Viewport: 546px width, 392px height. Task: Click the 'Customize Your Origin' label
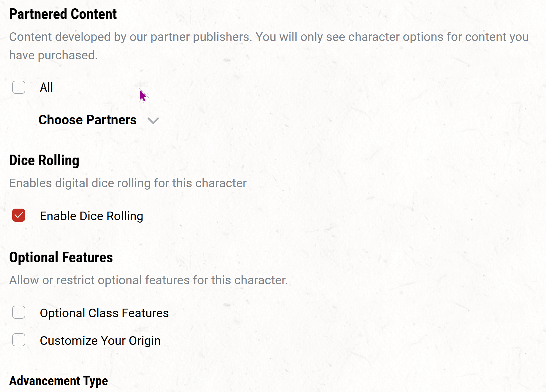point(100,341)
